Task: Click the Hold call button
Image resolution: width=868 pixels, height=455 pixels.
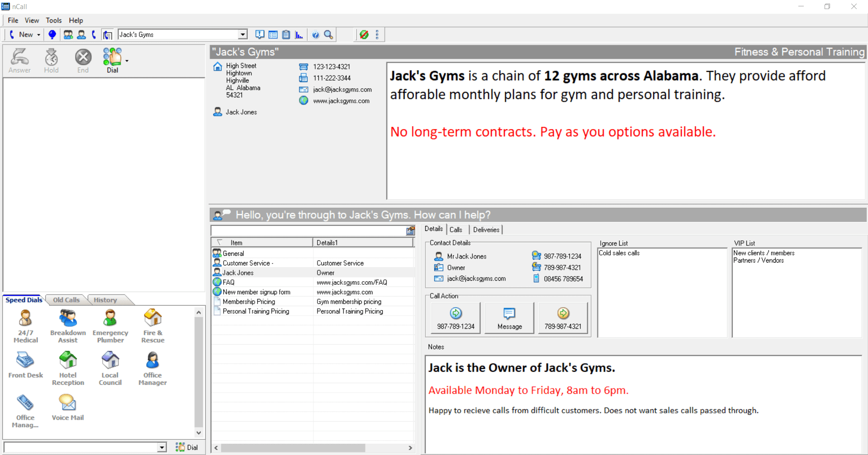Action: pos(51,61)
